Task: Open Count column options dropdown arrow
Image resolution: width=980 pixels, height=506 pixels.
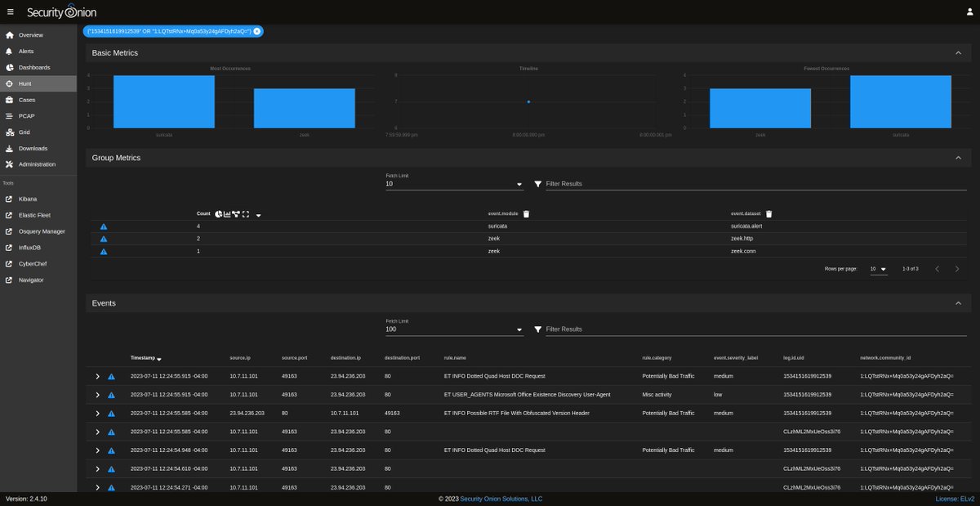Action: click(x=258, y=215)
